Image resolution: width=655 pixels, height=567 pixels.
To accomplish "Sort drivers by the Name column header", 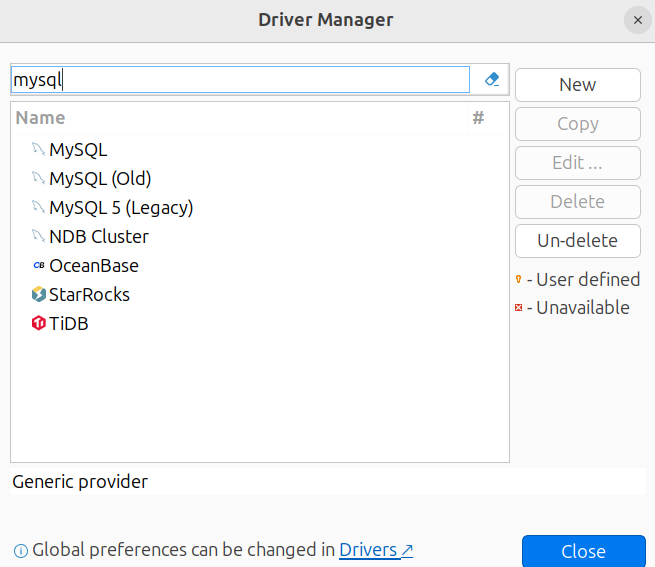I will point(40,118).
